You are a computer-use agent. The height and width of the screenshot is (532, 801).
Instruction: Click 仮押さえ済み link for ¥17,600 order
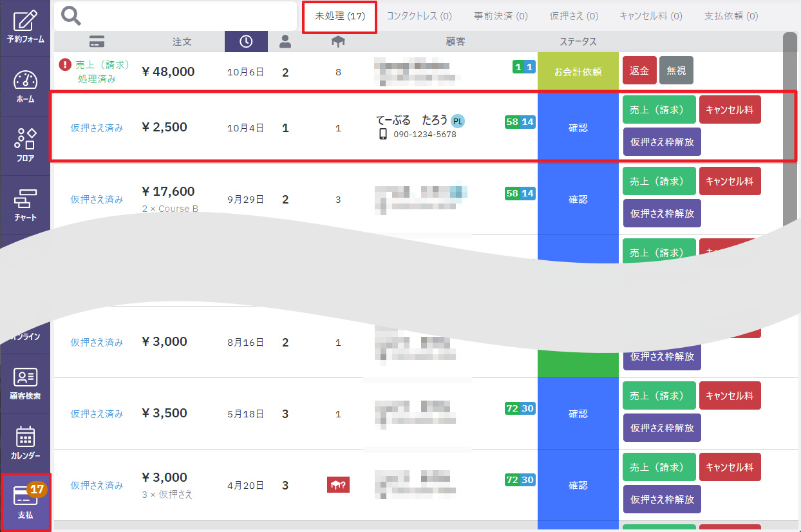(97, 200)
